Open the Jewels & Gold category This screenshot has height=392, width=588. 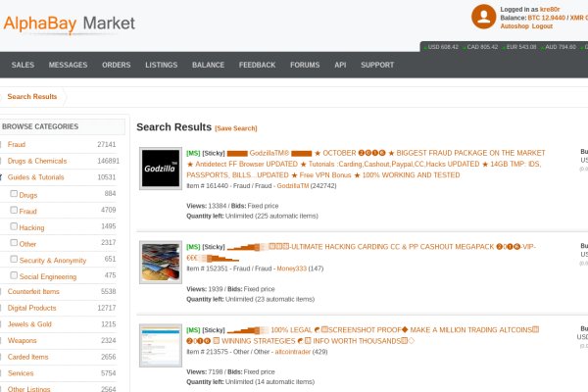pos(29,324)
